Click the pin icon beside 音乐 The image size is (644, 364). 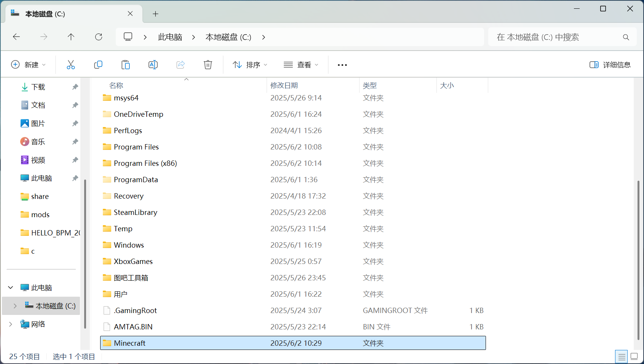(75, 141)
